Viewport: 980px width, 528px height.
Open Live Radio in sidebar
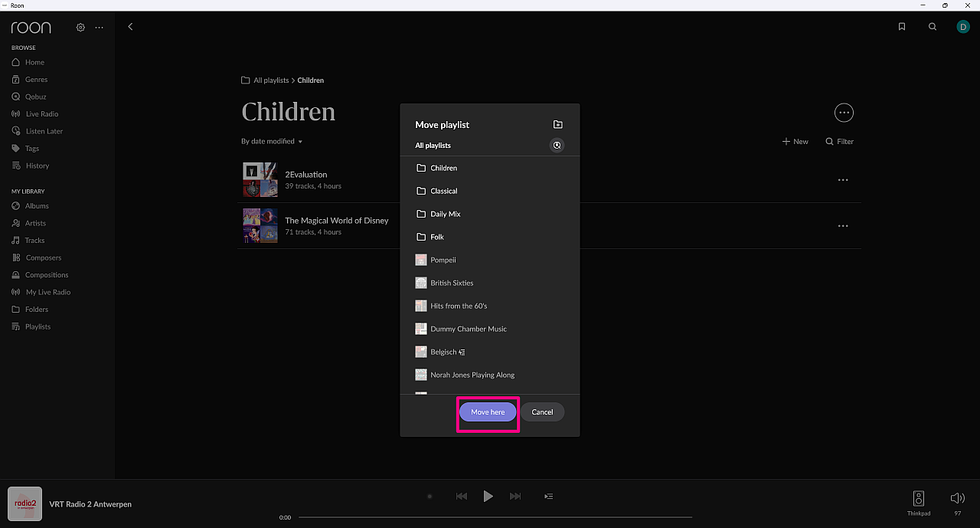click(41, 114)
